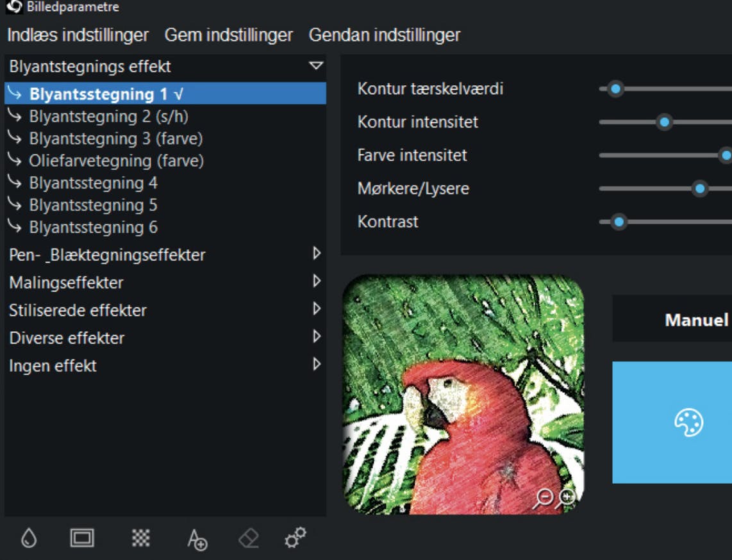Select the checkerboard texture icon
This screenshot has height=560, width=732.
pyautogui.click(x=140, y=538)
